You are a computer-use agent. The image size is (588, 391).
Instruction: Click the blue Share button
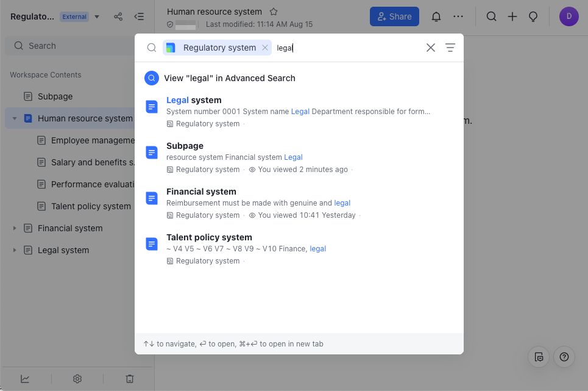[394, 16]
